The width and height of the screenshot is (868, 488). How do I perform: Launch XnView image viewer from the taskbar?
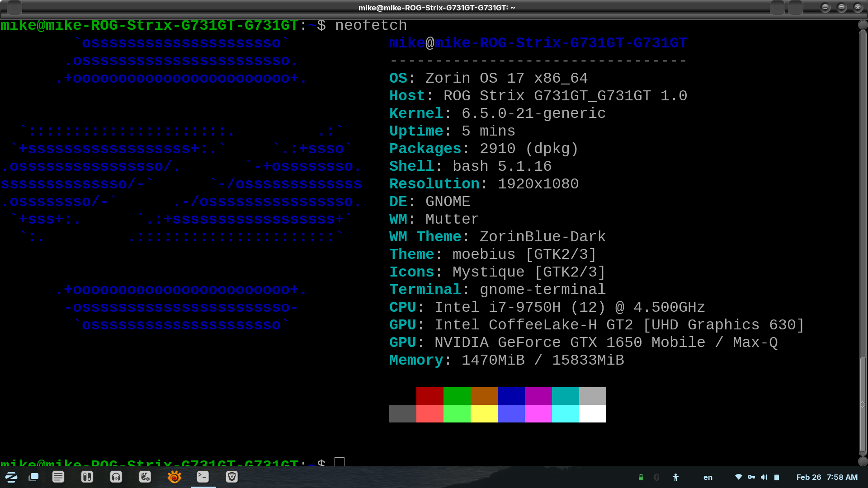pos(174,477)
